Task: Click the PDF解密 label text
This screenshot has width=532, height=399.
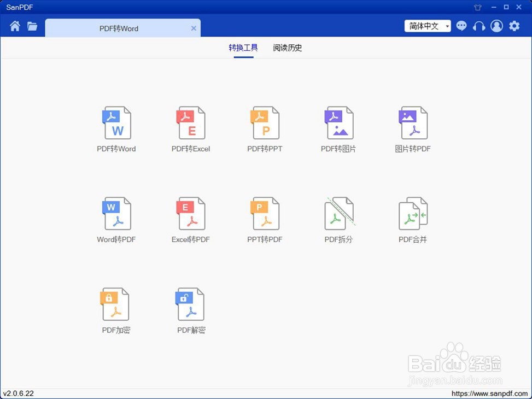Action: [x=191, y=330]
